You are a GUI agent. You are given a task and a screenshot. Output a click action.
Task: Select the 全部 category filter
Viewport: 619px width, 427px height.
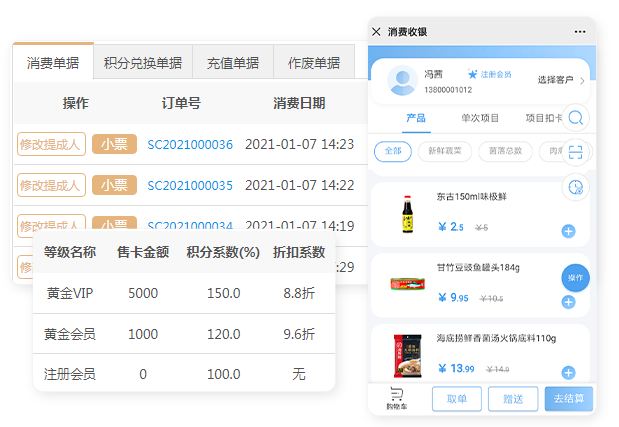click(393, 151)
